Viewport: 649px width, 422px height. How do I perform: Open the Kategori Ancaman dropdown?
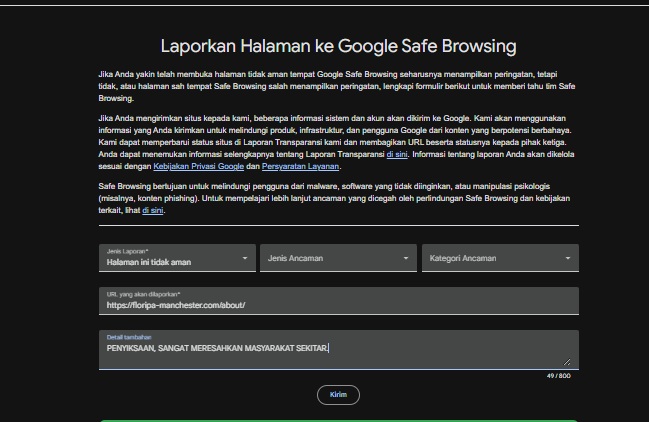tap(500, 258)
